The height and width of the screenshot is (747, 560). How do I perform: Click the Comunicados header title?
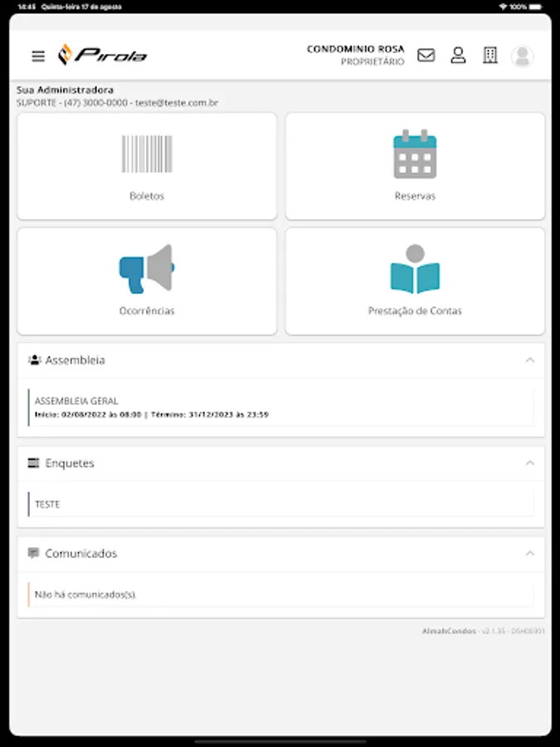[x=81, y=553]
